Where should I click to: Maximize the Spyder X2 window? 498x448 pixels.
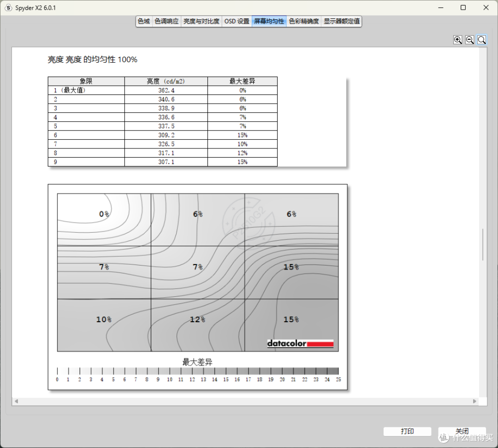(463, 8)
